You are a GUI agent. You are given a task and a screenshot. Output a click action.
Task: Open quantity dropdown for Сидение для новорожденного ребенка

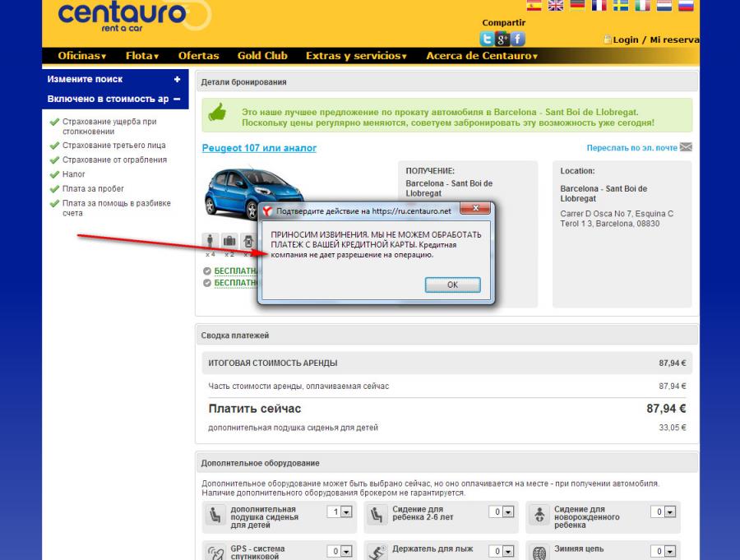(x=670, y=511)
